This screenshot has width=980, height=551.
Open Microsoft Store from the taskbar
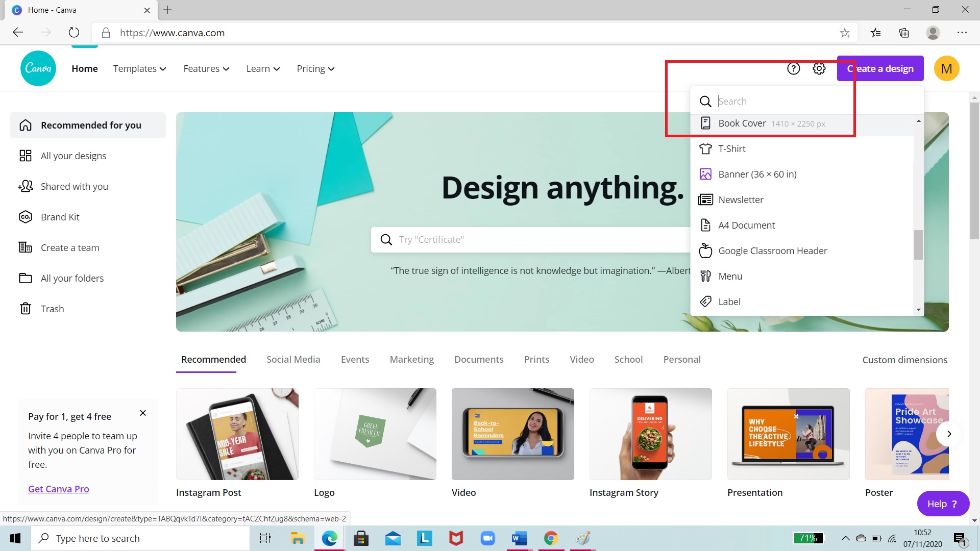[x=361, y=538]
